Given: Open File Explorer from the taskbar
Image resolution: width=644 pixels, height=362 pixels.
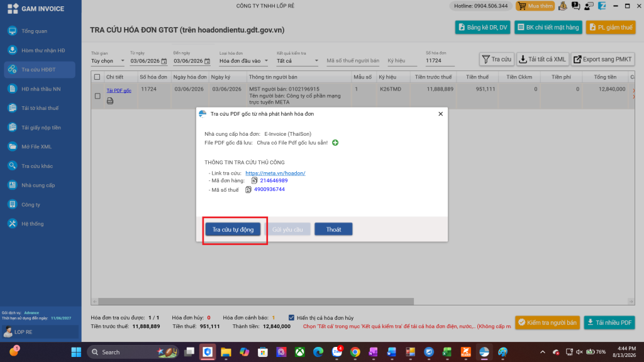Looking at the screenshot, I should click(x=226, y=352).
